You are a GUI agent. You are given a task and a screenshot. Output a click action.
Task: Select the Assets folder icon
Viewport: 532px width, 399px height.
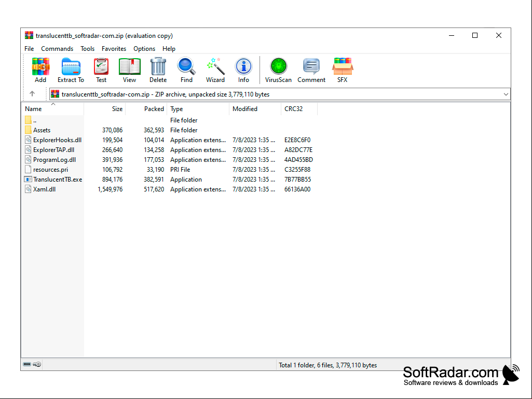[x=28, y=130]
